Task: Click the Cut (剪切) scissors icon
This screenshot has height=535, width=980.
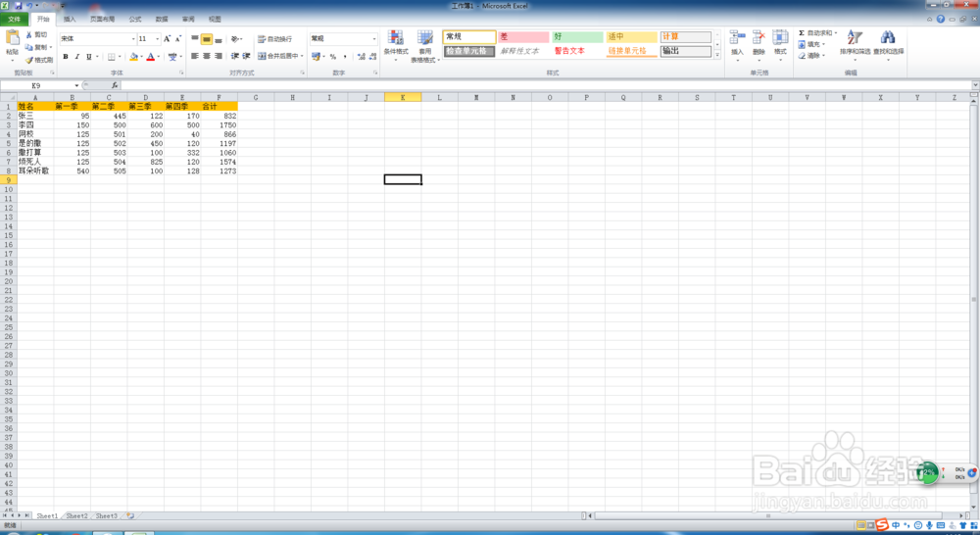Action: point(28,35)
